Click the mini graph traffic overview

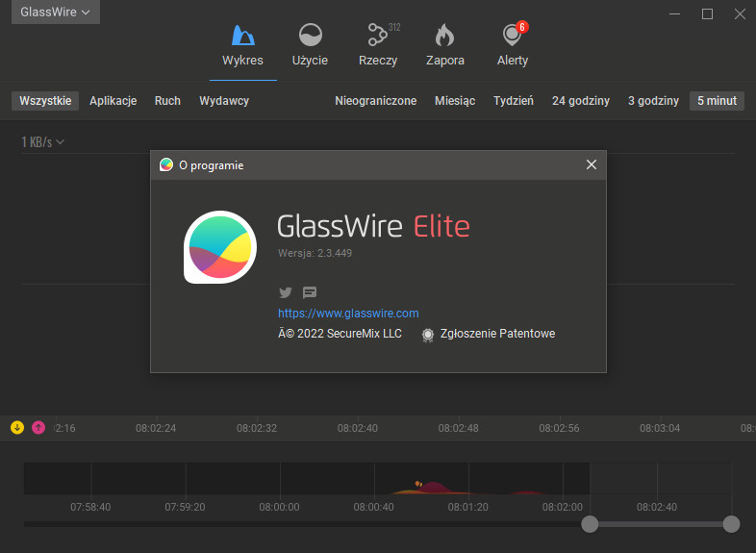pyautogui.click(x=378, y=478)
